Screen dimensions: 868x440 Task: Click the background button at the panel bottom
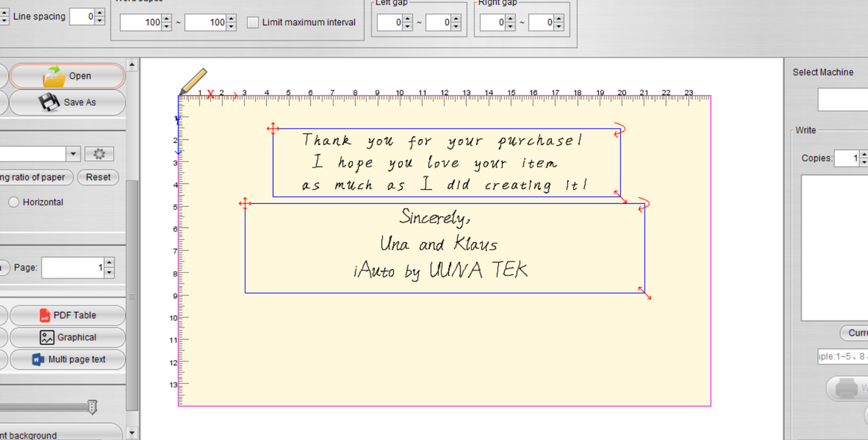61,435
